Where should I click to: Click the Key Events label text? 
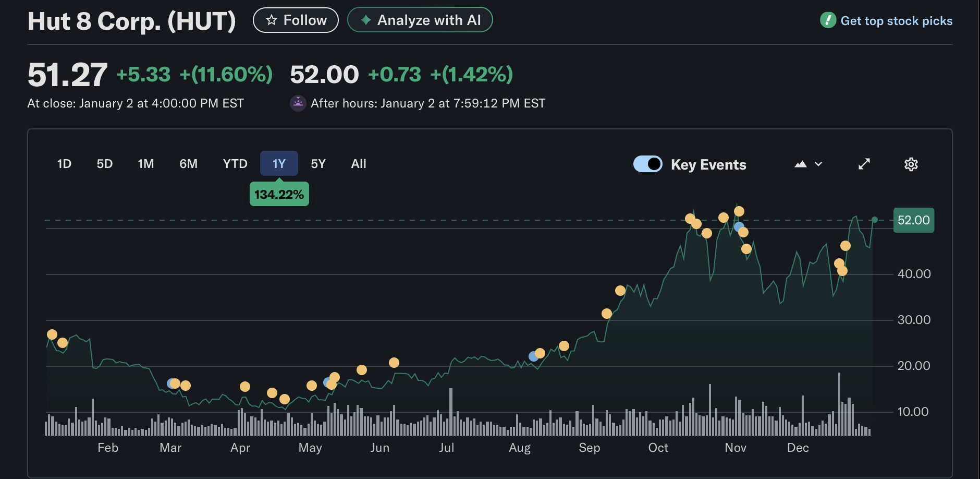[708, 164]
